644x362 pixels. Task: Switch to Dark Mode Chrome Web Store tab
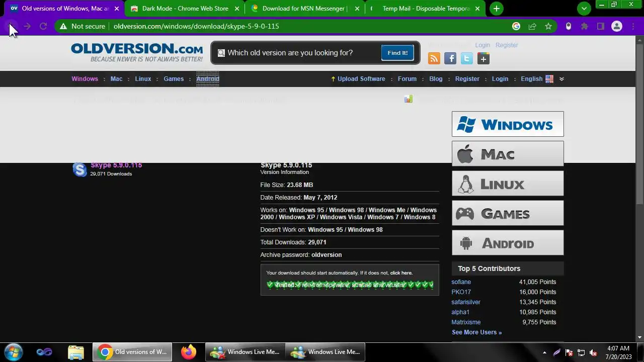(185, 9)
